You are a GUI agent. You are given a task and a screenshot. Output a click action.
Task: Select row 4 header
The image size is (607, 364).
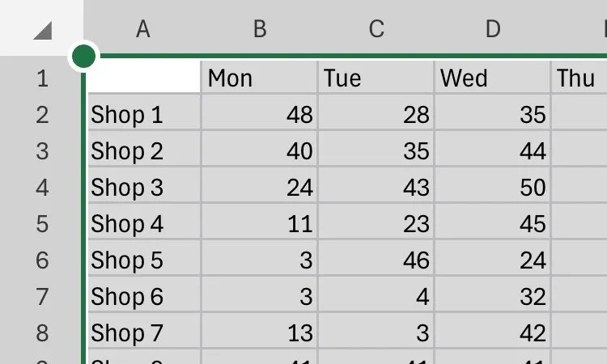[x=41, y=188]
